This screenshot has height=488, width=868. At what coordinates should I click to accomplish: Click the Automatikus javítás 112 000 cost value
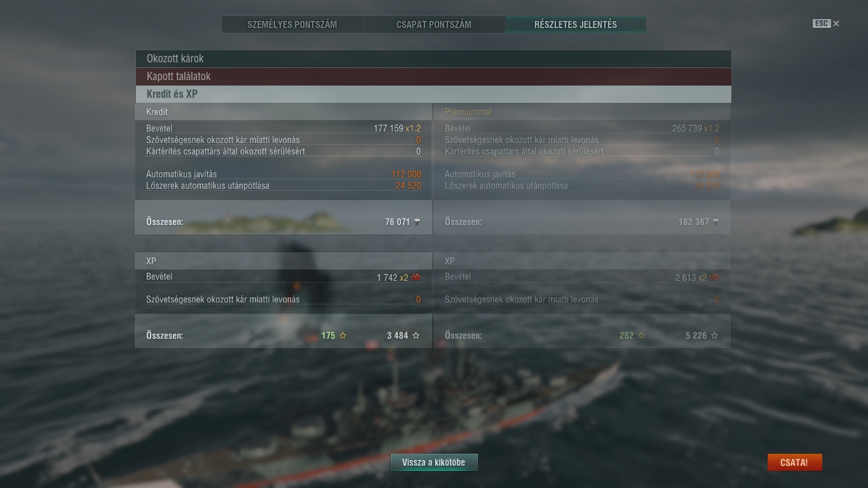[406, 174]
